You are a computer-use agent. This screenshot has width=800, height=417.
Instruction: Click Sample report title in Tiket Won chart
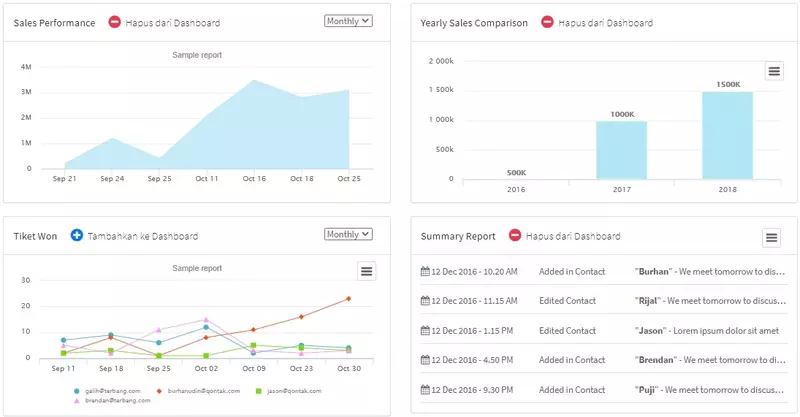tap(197, 268)
